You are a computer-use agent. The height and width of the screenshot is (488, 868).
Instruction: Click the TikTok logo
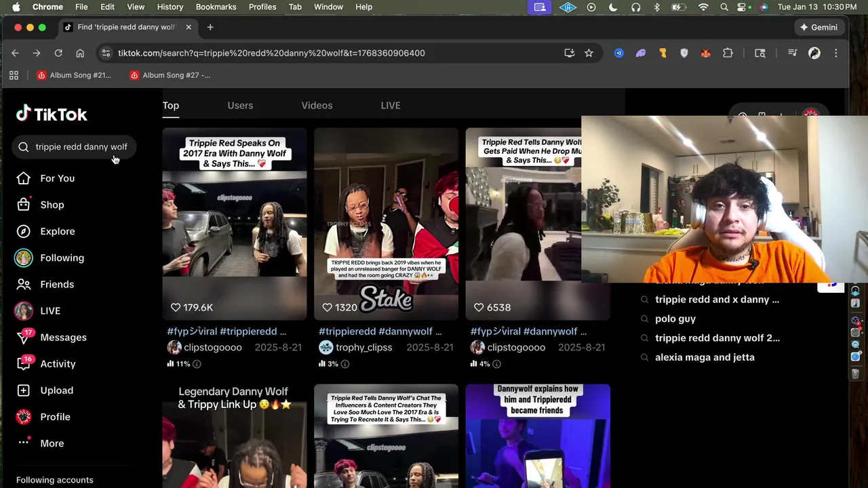click(x=52, y=114)
